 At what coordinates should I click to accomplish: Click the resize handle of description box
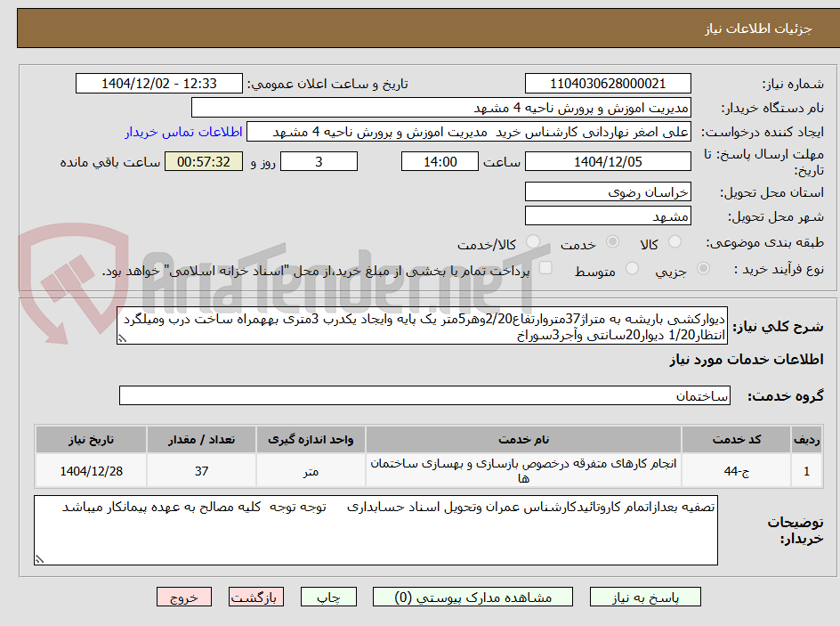[122, 338]
